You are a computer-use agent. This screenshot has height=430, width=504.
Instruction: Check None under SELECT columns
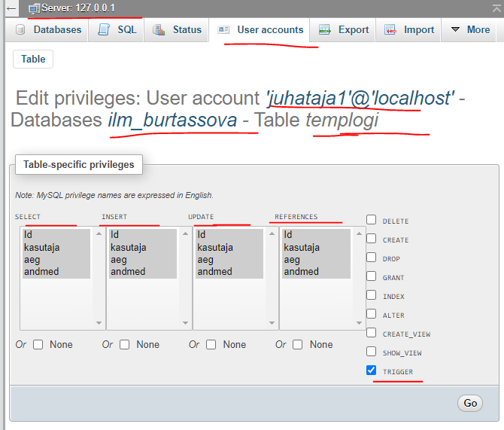(38, 344)
